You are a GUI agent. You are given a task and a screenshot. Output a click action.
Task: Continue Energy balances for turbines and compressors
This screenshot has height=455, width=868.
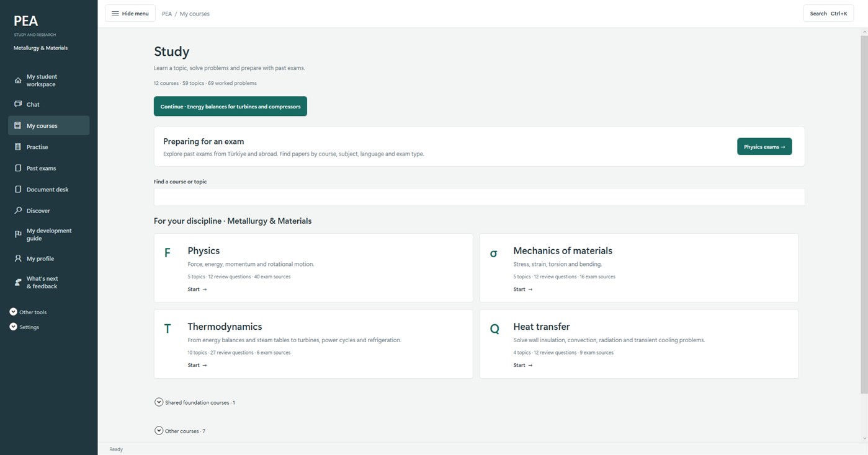coord(230,106)
